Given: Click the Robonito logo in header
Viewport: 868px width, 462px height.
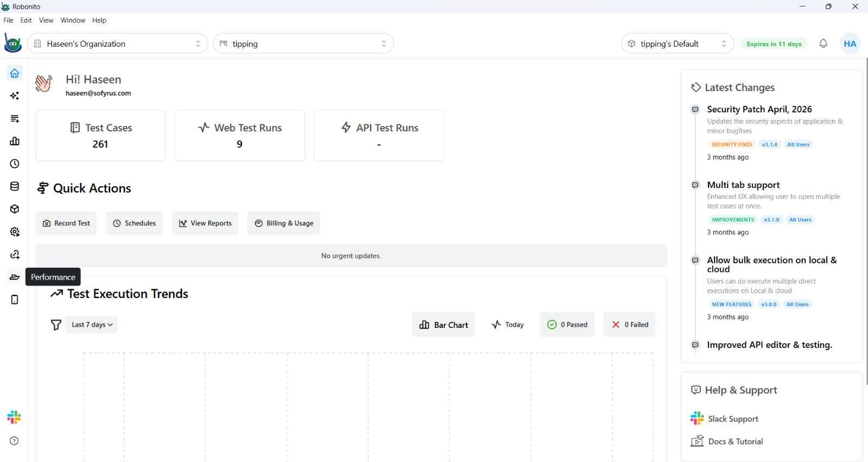Looking at the screenshot, I should [12, 43].
